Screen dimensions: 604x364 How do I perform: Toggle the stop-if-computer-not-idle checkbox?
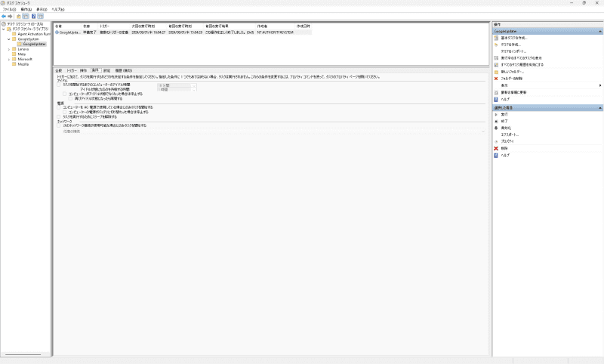(x=65, y=94)
